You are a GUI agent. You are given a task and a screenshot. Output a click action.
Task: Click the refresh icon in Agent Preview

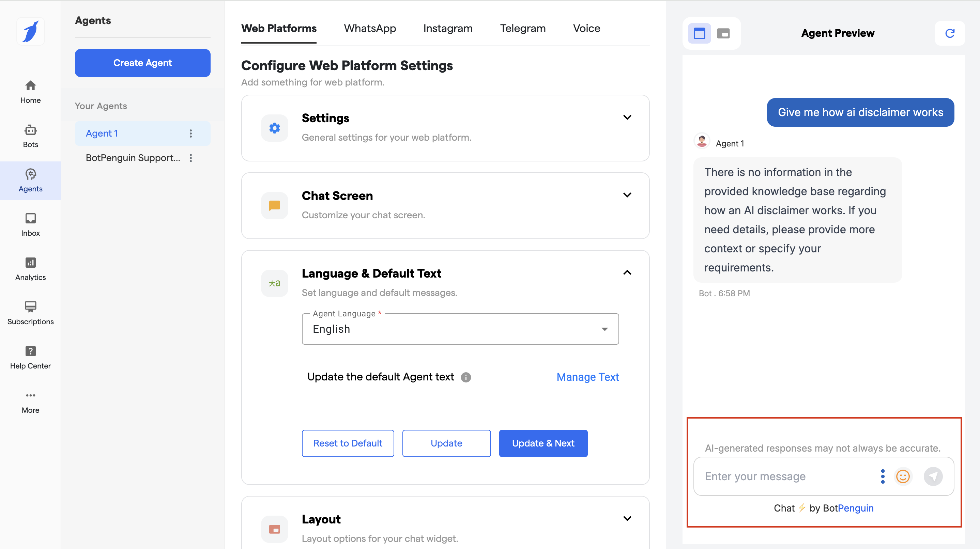point(950,33)
